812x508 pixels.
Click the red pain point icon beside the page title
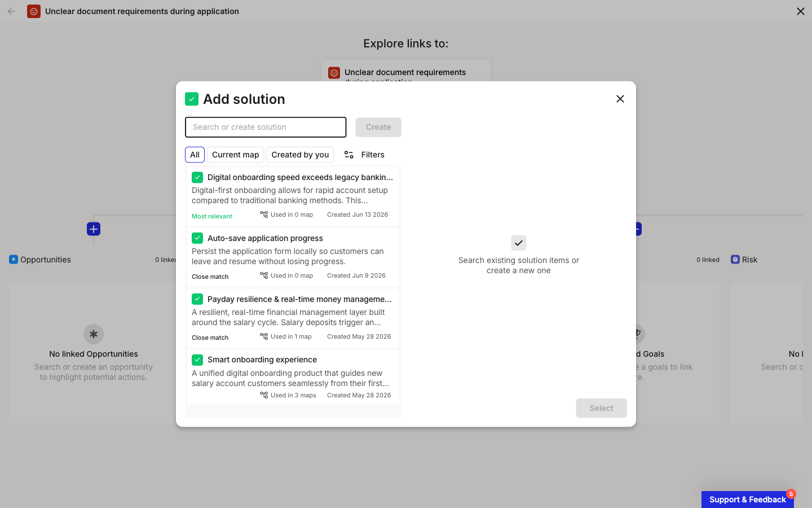[34, 11]
